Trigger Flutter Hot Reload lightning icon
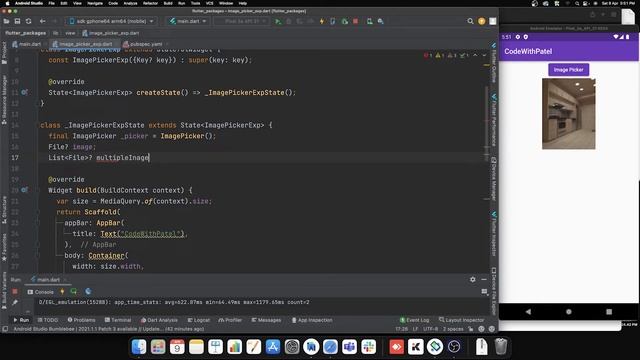 [322, 21]
